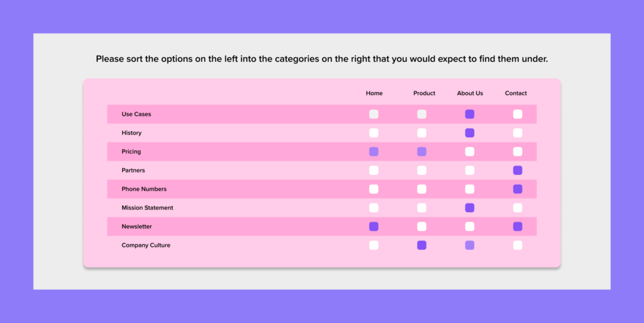Click the Contact column header
The width and height of the screenshot is (644, 323).
(x=516, y=93)
